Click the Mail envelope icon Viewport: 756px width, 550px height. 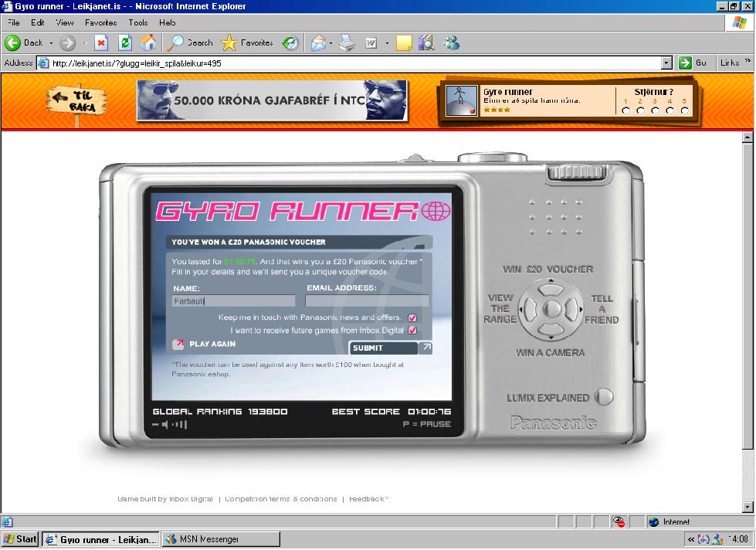(x=318, y=43)
